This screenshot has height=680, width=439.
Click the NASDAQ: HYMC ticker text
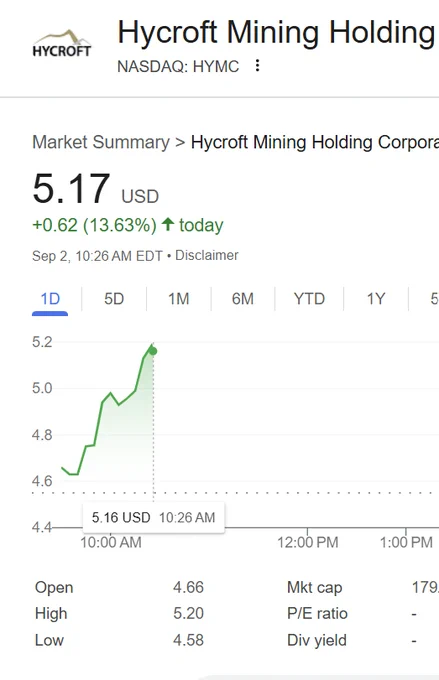pos(178,66)
